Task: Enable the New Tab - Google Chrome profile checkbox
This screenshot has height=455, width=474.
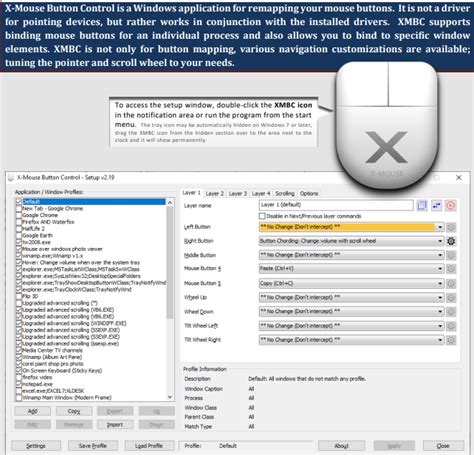Action: tap(19, 209)
